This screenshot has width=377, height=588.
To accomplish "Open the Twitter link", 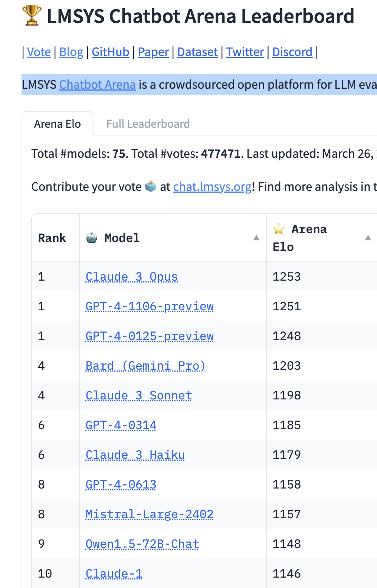I will 245,52.
